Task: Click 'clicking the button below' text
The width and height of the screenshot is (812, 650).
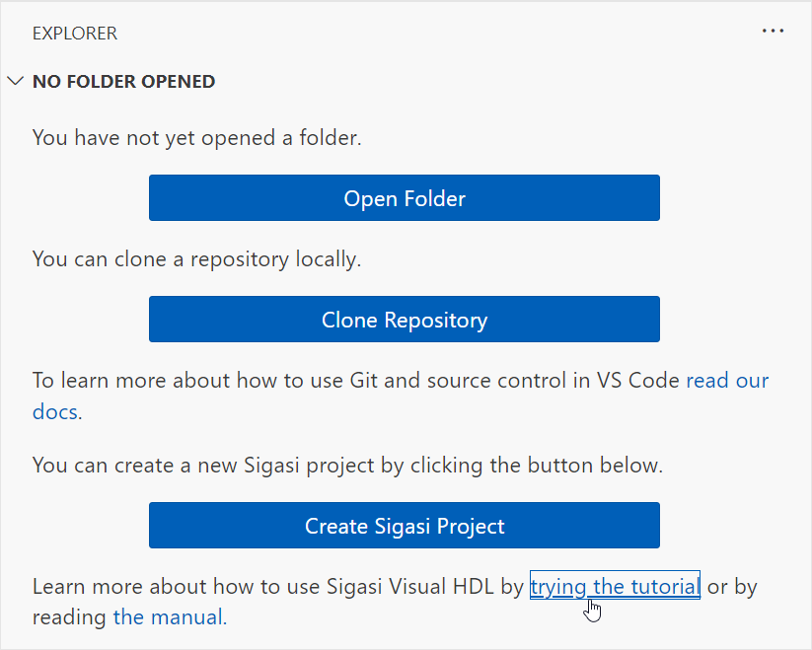Action: (x=537, y=466)
